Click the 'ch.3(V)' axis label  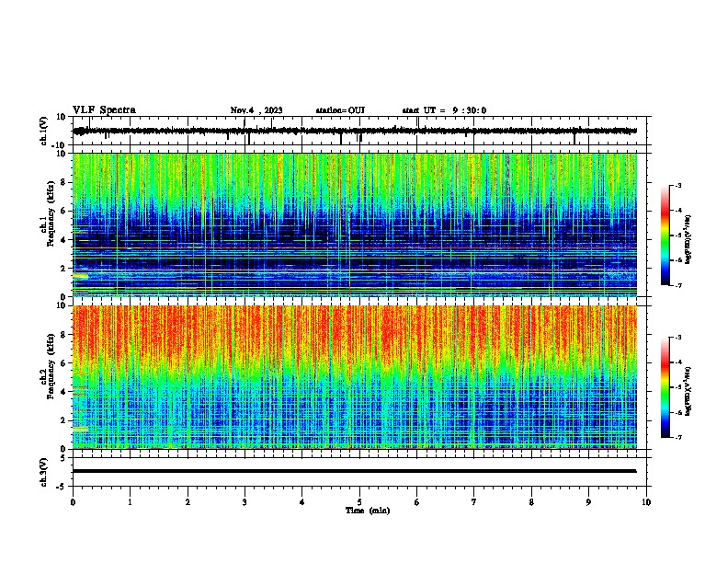pos(44,472)
